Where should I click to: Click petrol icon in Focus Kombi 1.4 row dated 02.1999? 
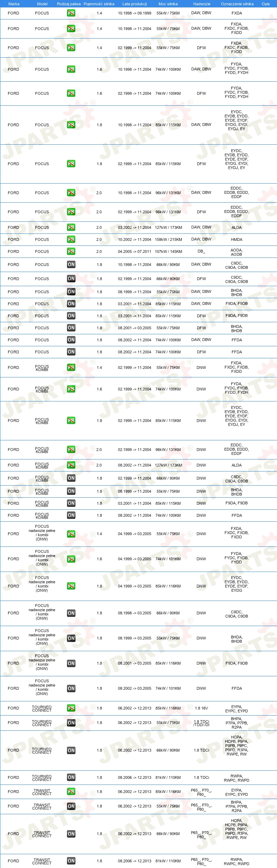coord(71,368)
